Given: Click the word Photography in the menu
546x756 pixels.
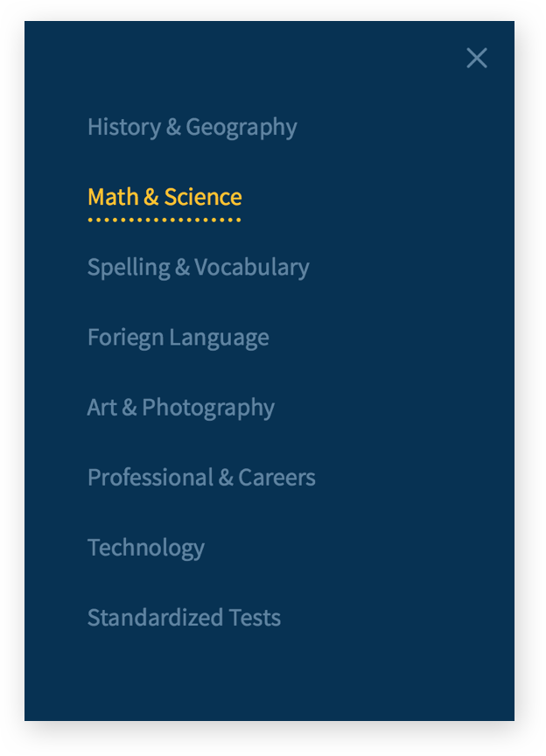Looking at the screenshot, I should coord(208,408).
